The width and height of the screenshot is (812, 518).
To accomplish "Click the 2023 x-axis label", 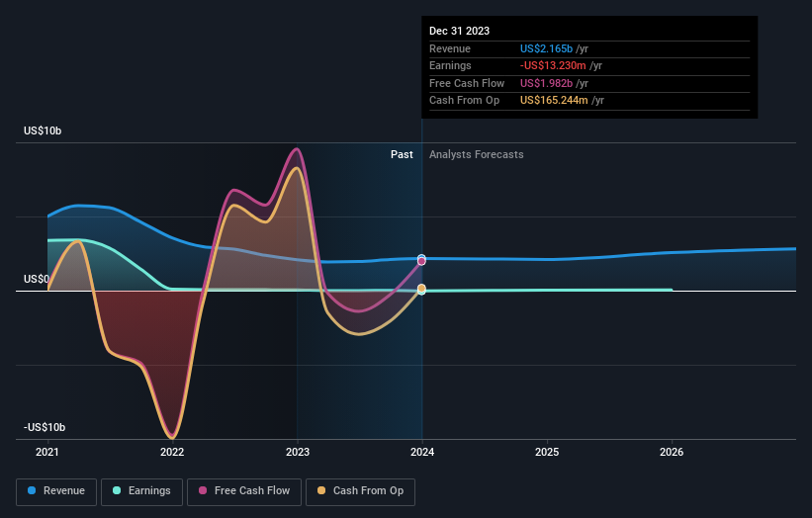I will point(298,452).
